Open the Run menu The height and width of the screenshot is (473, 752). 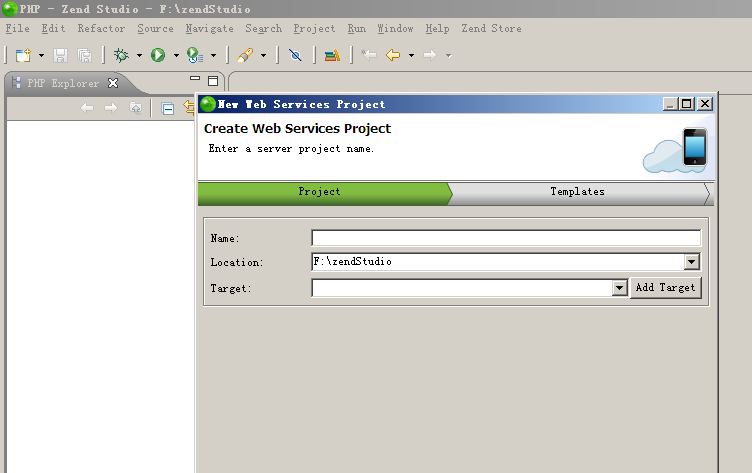point(357,29)
